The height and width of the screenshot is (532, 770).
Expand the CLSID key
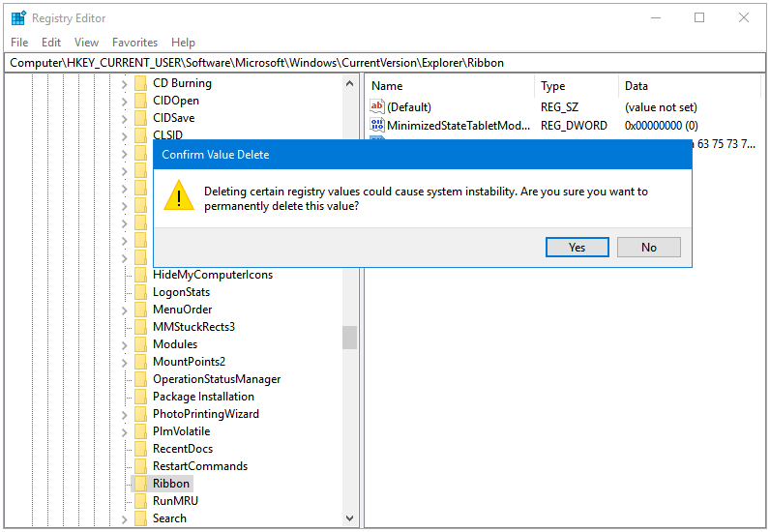coord(124,136)
